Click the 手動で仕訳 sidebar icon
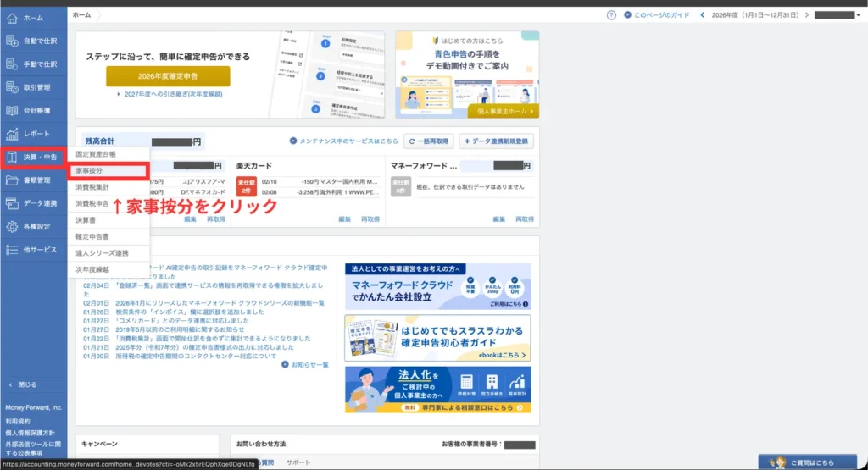Viewport: 868px width, 470px height. point(12,64)
